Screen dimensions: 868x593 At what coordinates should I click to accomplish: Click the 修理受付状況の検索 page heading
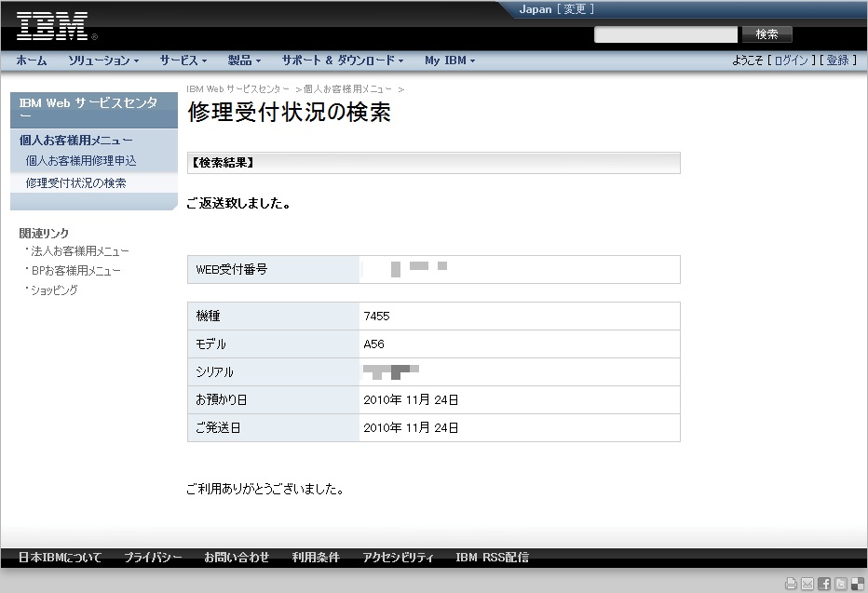point(290,112)
